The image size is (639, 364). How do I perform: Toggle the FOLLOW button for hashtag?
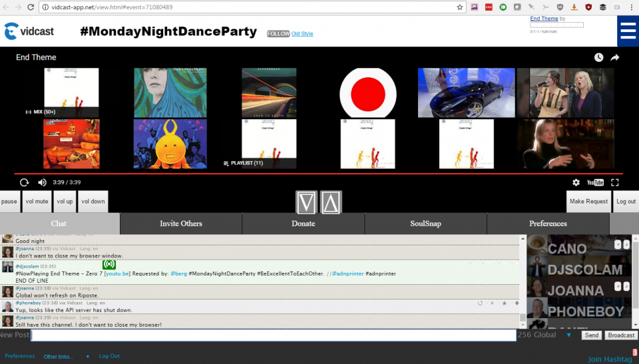[278, 34]
